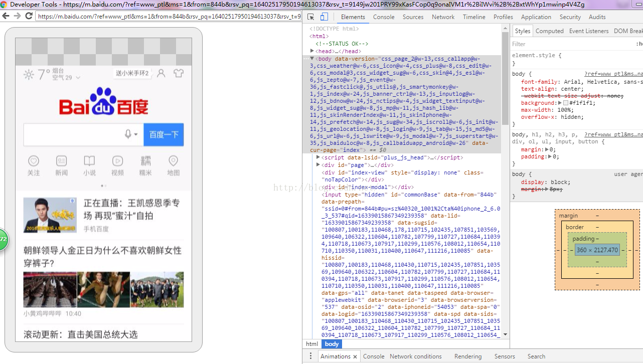This screenshot has width=643, height=364.
Task: Expand the head node
Action: pyautogui.click(x=312, y=51)
